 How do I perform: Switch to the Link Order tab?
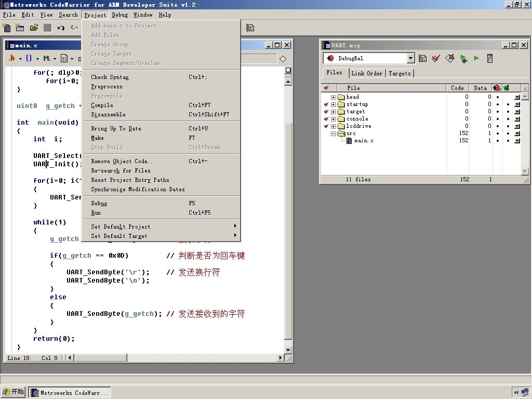367,73
